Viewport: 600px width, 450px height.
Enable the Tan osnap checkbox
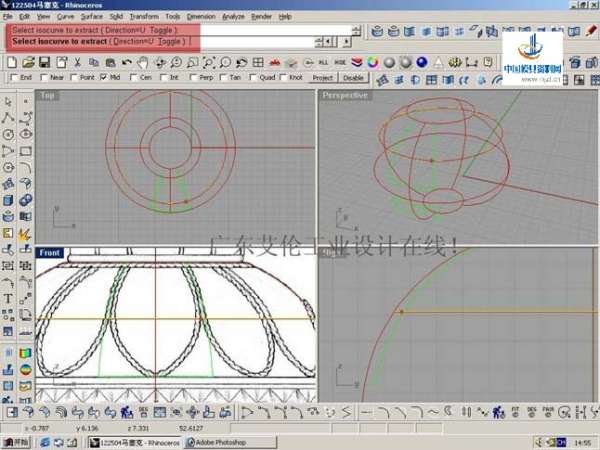pos(223,77)
